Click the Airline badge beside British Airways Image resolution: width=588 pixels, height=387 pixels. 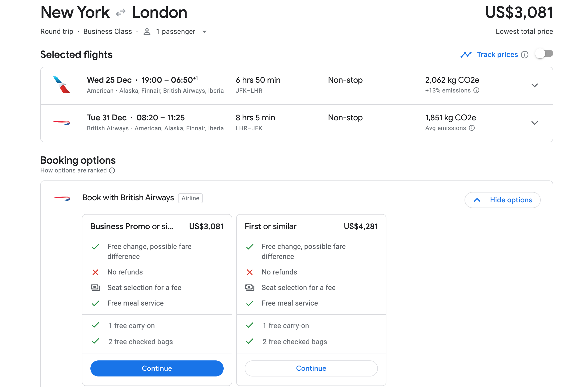point(190,198)
